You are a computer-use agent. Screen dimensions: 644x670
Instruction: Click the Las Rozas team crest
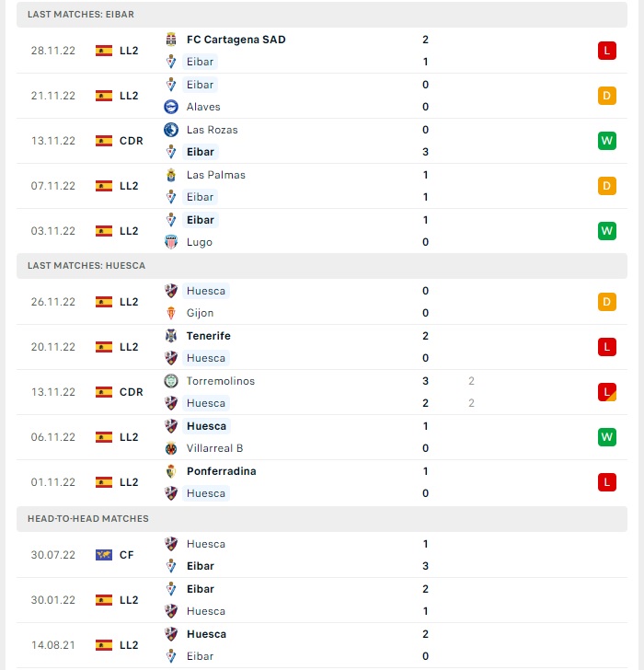tap(171, 130)
